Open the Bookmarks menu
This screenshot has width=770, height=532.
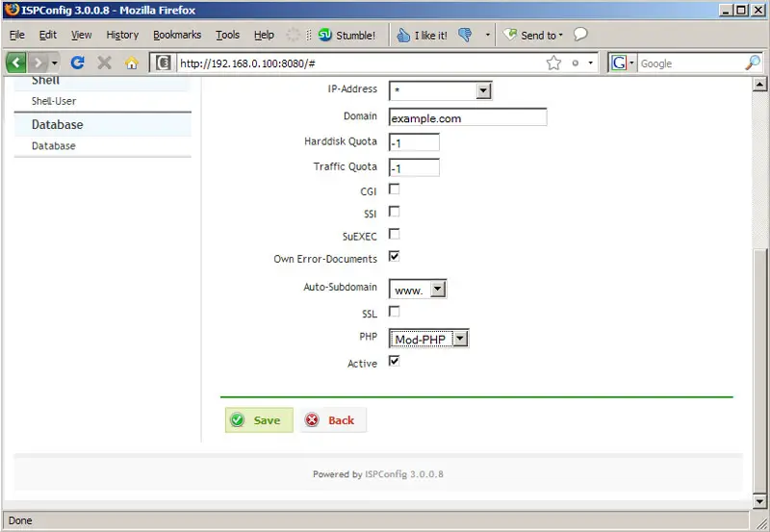pos(177,35)
